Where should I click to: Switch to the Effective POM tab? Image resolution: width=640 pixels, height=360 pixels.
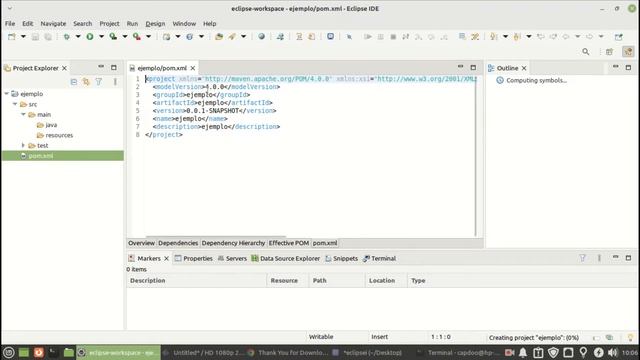pyautogui.click(x=289, y=243)
